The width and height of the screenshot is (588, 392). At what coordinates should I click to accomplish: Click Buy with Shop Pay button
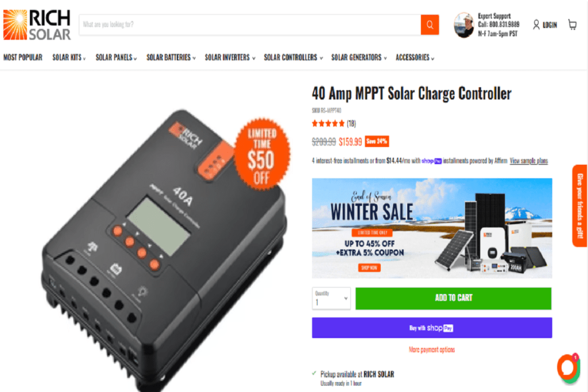(432, 328)
